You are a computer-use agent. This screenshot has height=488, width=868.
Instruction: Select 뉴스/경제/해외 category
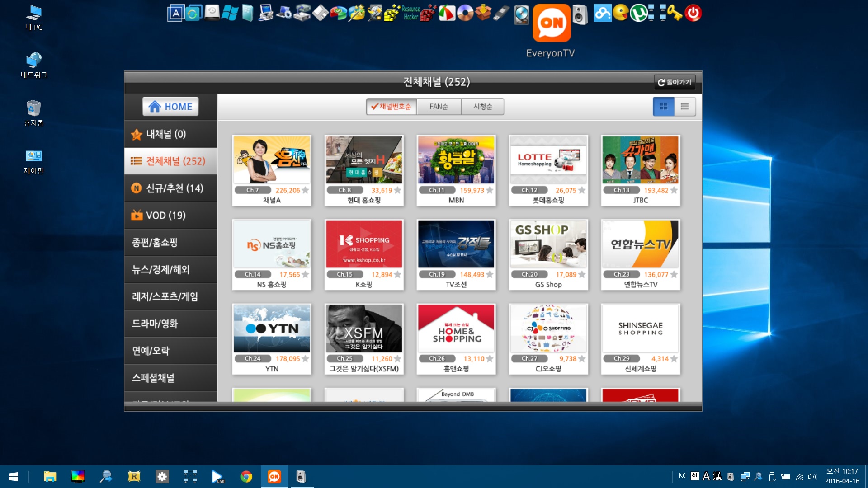click(x=170, y=270)
